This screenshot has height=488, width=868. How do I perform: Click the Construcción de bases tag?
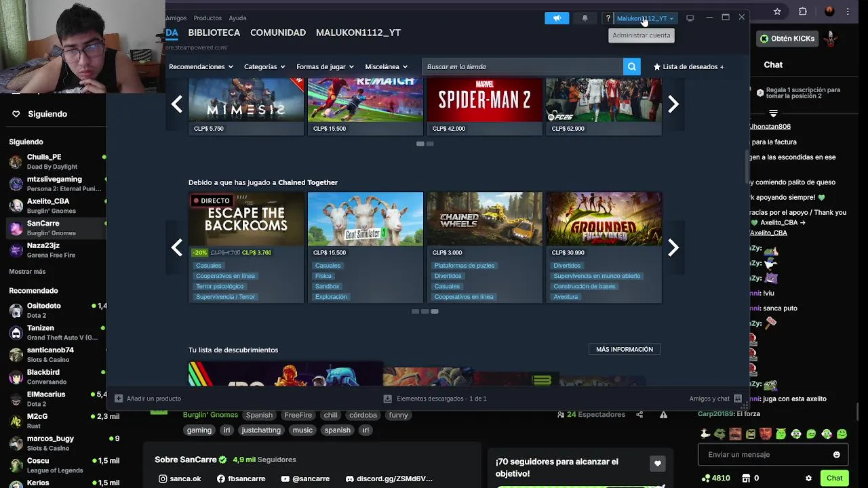[585, 286]
